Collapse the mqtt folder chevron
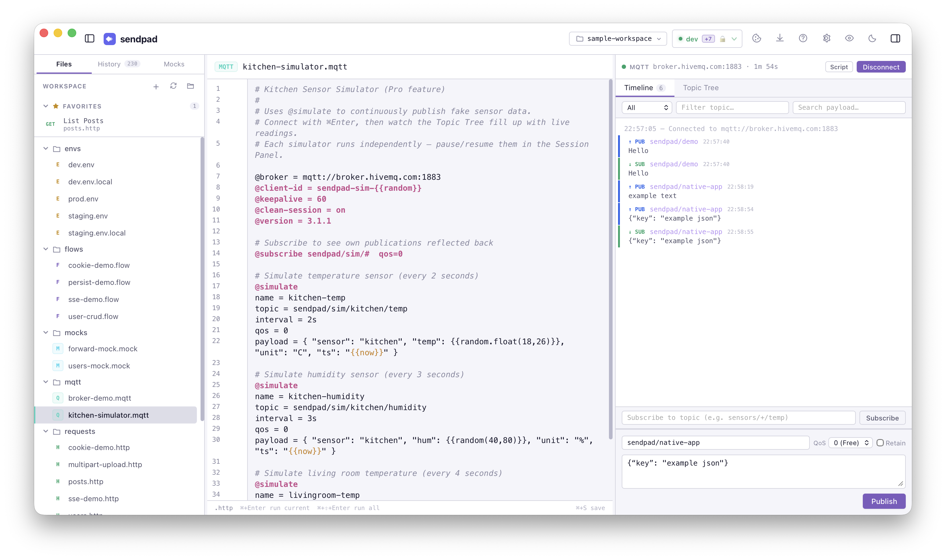 [46, 382]
